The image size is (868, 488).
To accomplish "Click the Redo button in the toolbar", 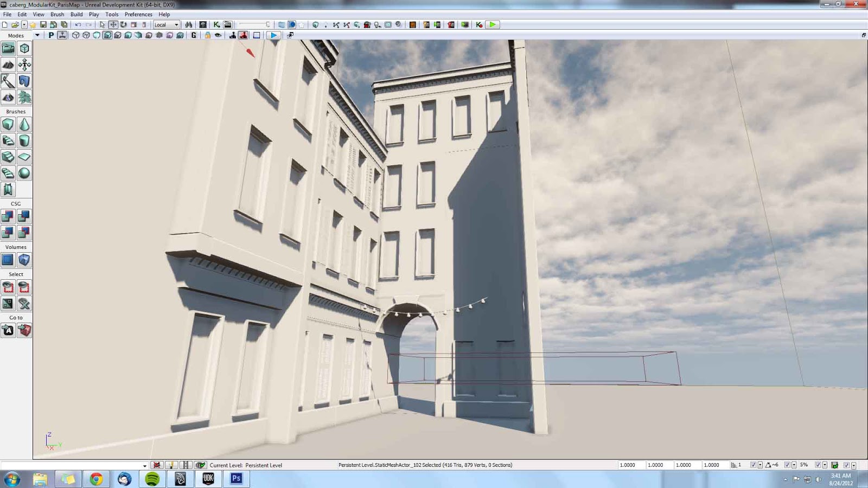I will pyautogui.click(x=90, y=24).
